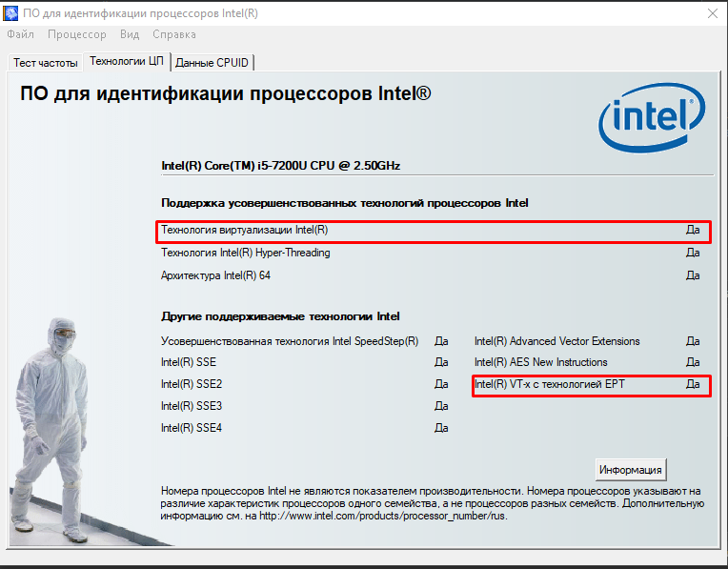Screen dimensions: 728x569
Task: Click the ПО для идентификации процессоров Intel® page heading
Action: click(226, 93)
